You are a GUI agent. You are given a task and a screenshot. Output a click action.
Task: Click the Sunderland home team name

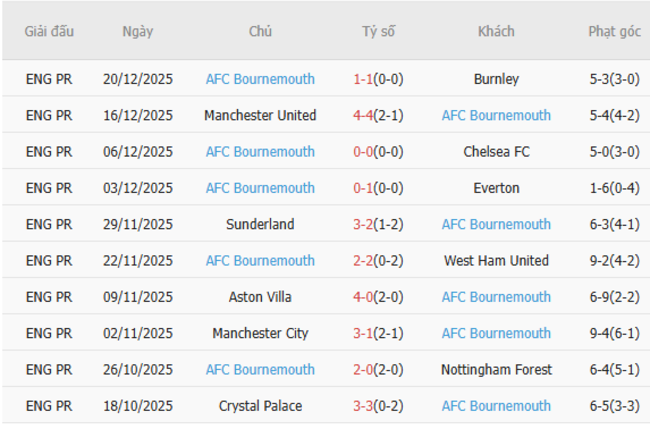pyautogui.click(x=260, y=225)
